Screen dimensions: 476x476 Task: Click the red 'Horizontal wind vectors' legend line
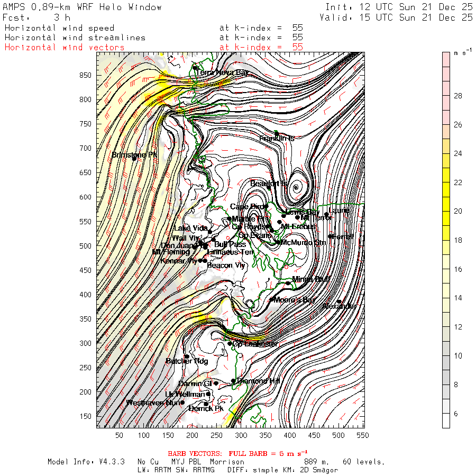[65, 48]
